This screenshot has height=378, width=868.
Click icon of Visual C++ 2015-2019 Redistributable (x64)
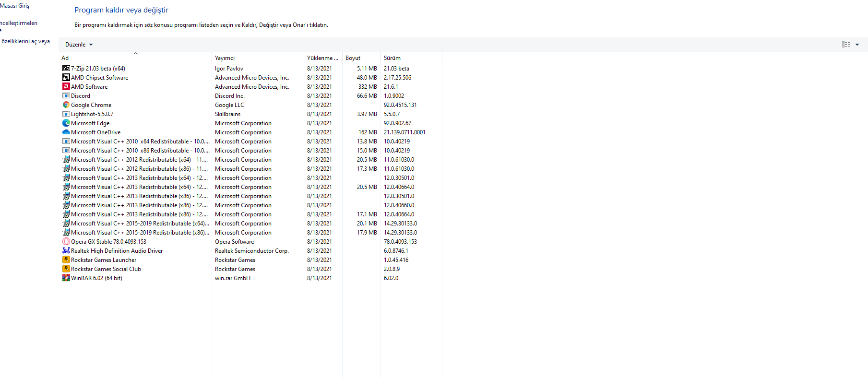pyautogui.click(x=66, y=224)
